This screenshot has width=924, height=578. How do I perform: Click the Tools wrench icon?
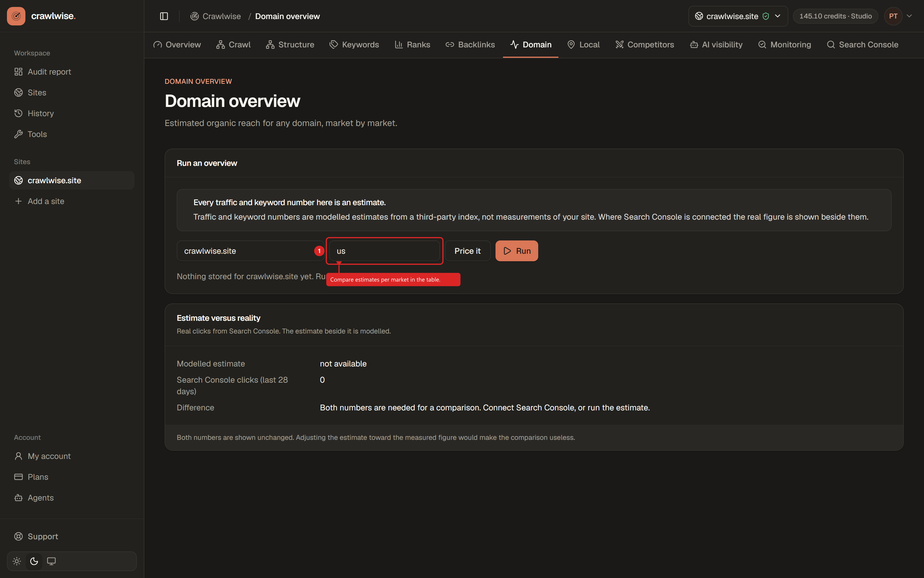click(18, 134)
